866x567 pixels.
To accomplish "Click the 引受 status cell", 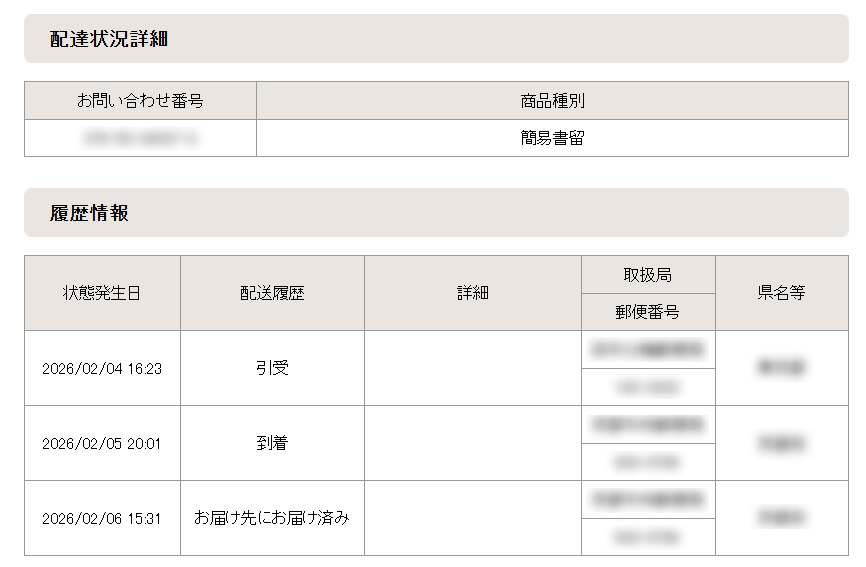I will tap(272, 368).
